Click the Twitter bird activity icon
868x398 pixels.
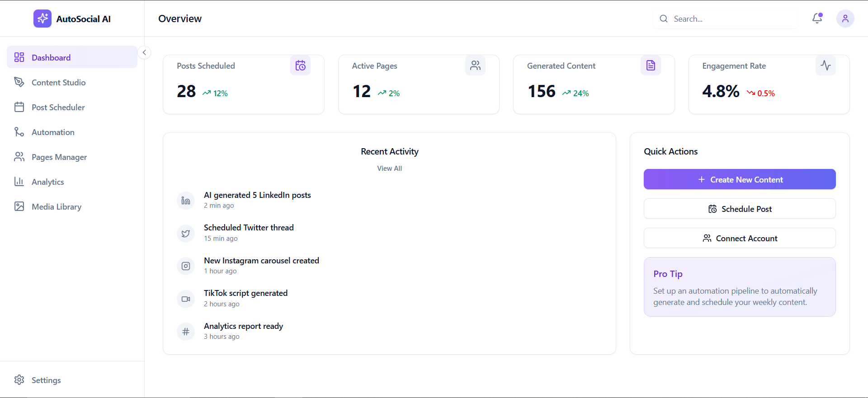pos(186,234)
